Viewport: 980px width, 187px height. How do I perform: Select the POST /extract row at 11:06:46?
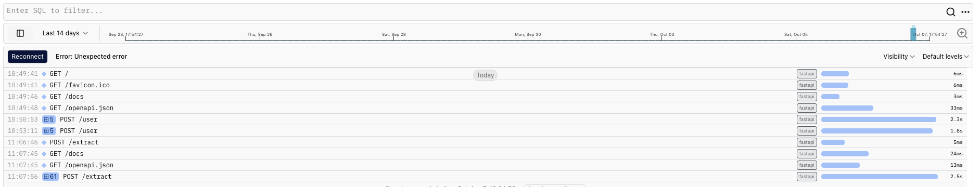pos(485,142)
